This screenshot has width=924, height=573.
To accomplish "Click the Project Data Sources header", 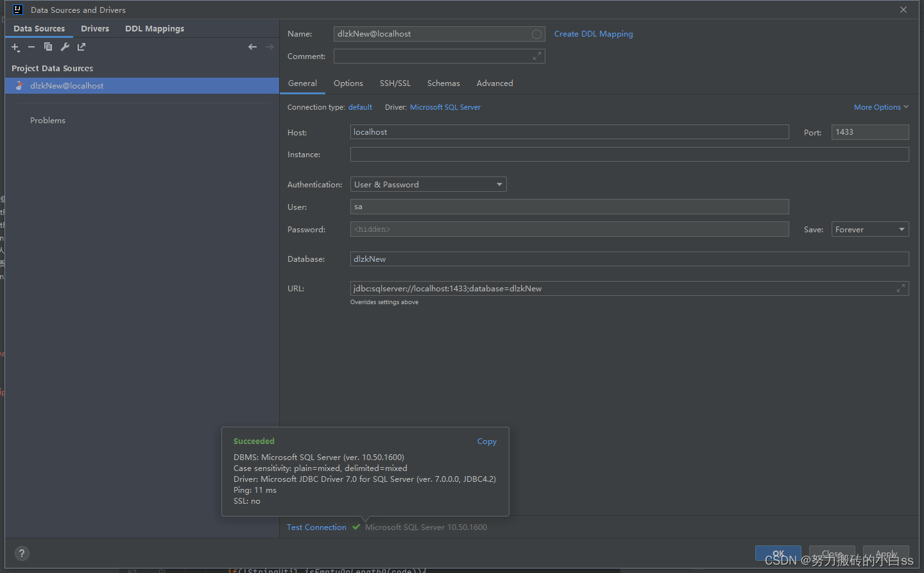I will pyautogui.click(x=53, y=69).
